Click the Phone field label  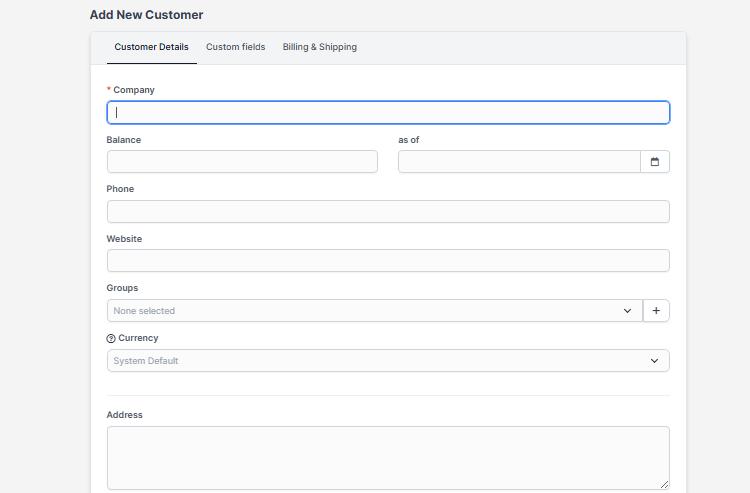tap(120, 189)
